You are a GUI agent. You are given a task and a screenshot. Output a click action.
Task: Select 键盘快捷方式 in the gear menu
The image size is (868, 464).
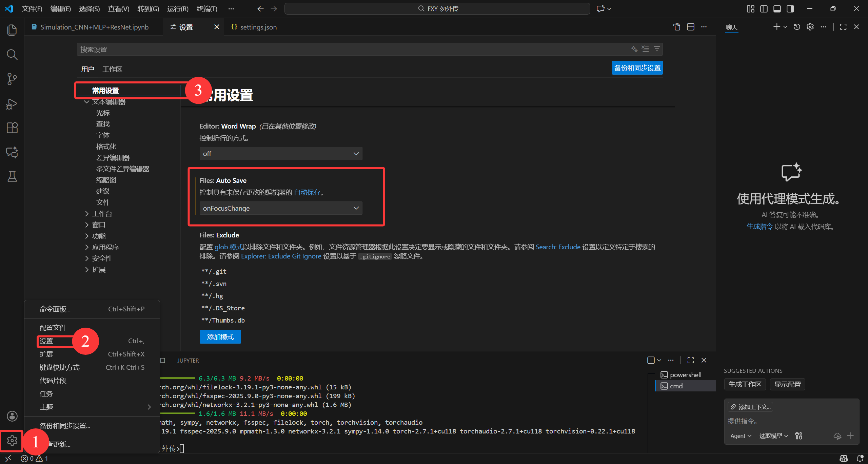[60, 367]
